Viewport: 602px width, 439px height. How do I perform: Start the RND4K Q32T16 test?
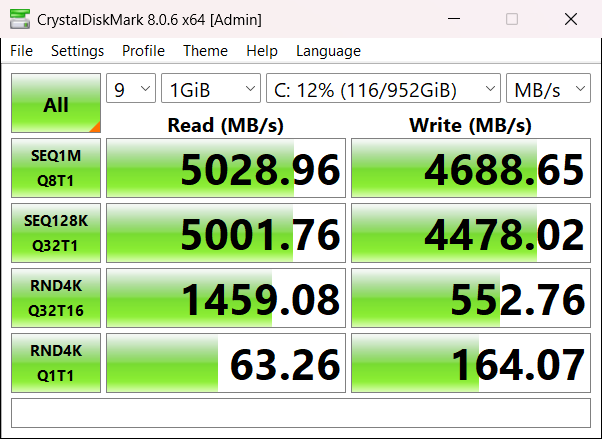pos(56,298)
